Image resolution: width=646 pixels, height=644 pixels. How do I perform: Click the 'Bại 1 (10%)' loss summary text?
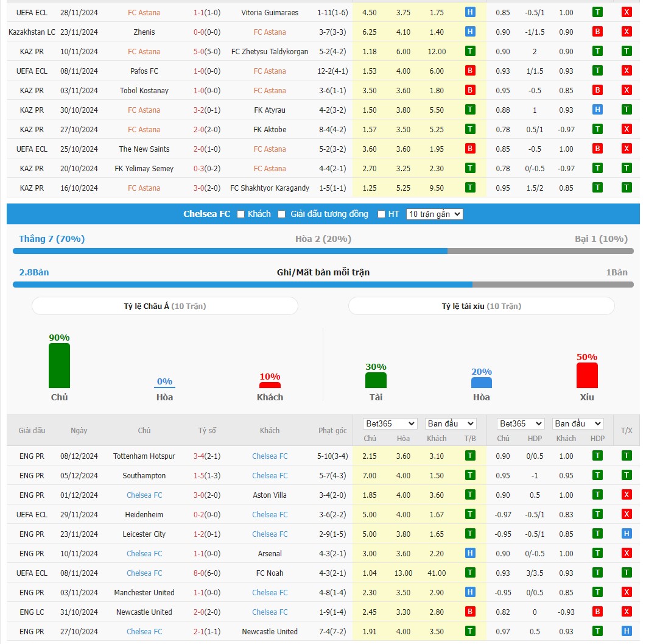601,239
